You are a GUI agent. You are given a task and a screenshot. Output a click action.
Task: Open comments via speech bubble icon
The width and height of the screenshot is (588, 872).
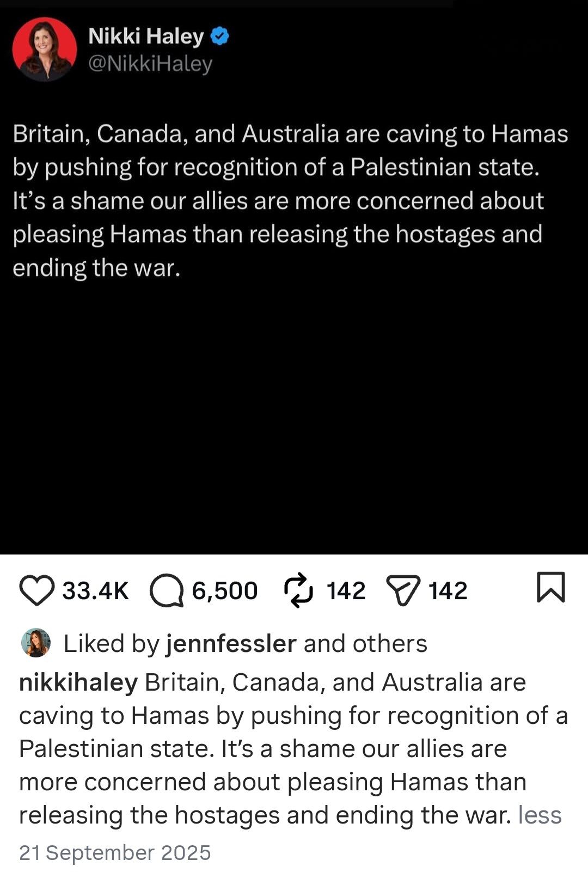[167, 590]
